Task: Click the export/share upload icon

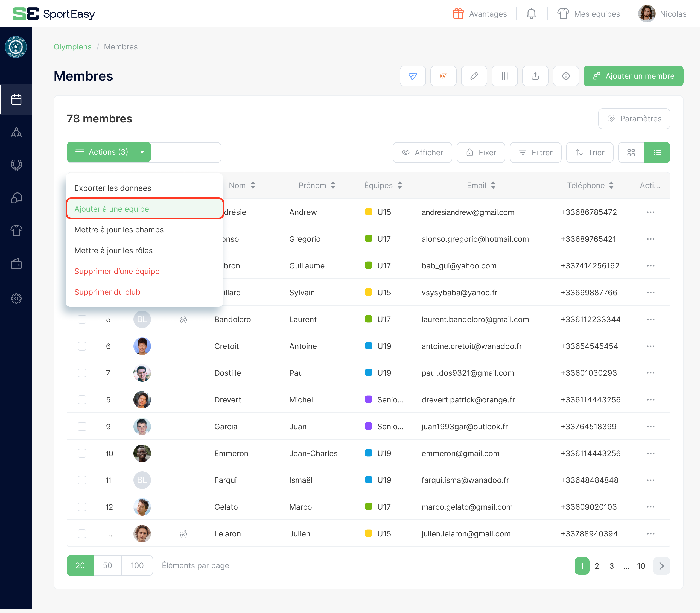Action: pyautogui.click(x=535, y=76)
